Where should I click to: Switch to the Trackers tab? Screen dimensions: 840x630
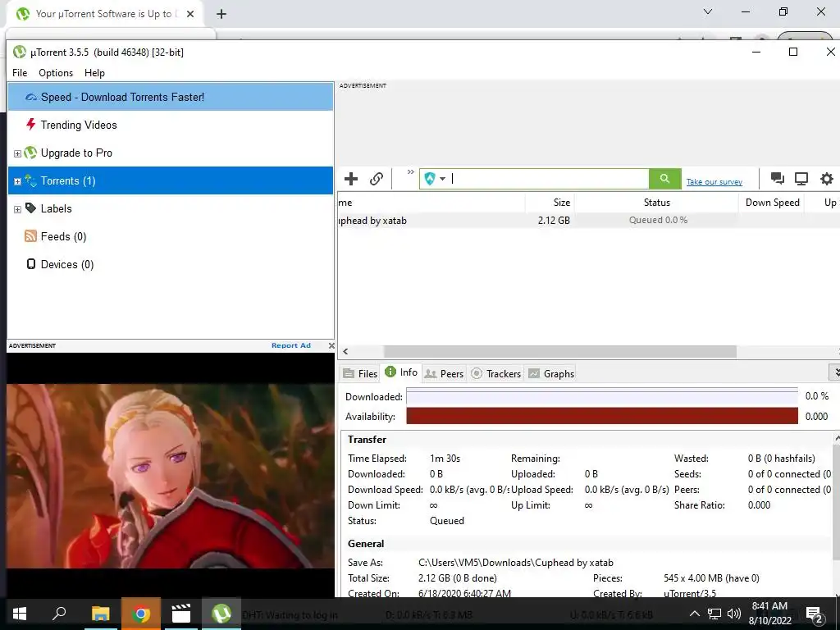click(496, 373)
